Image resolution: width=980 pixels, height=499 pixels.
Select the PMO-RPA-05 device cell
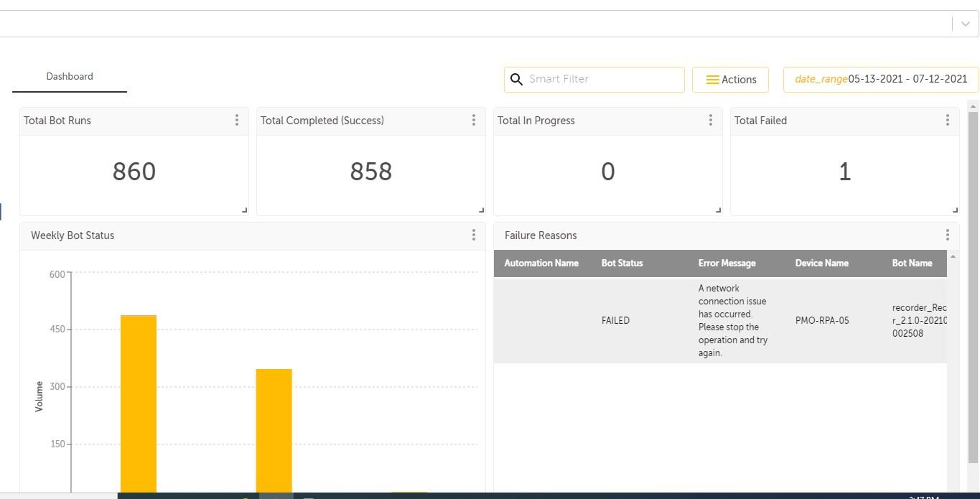(x=822, y=321)
